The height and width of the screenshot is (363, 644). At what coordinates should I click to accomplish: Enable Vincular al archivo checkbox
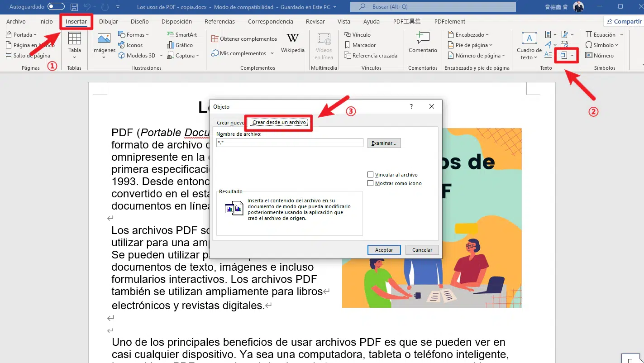[371, 175]
